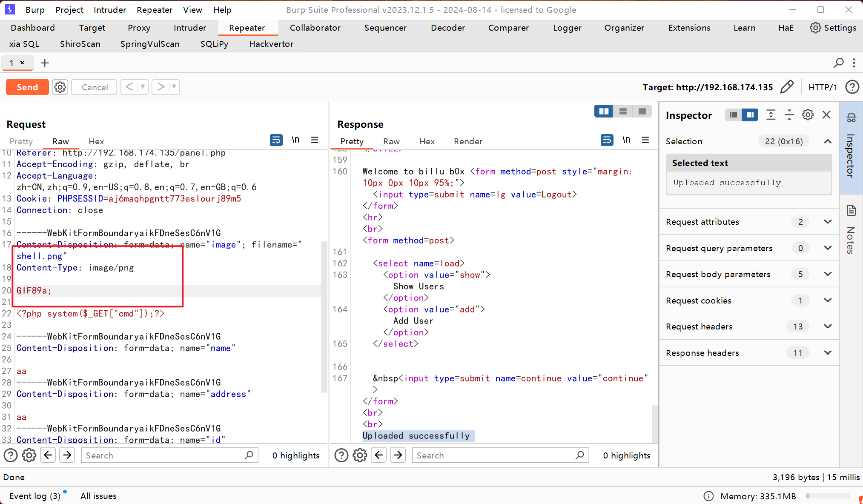Viewport: 863px width, 504px height.
Task: Focus the Request search field
Action: click(x=169, y=455)
